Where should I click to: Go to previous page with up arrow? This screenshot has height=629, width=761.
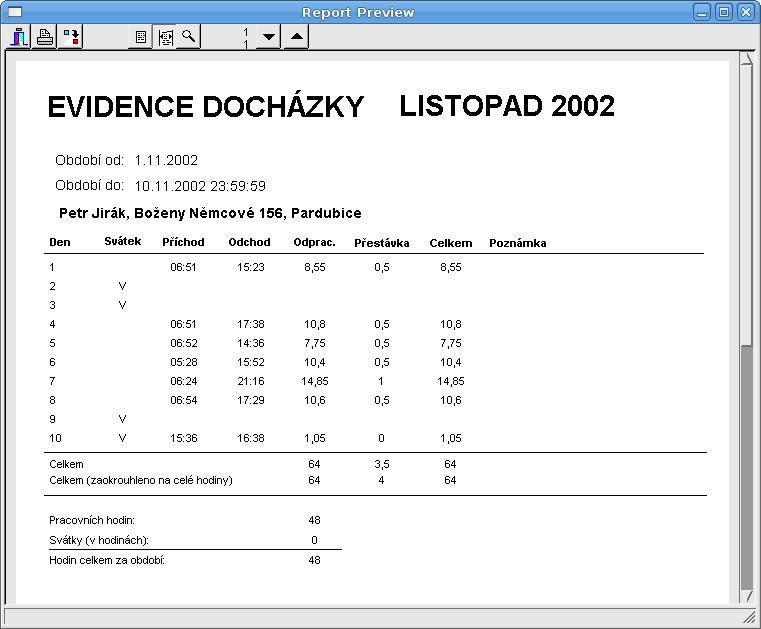pos(296,37)
